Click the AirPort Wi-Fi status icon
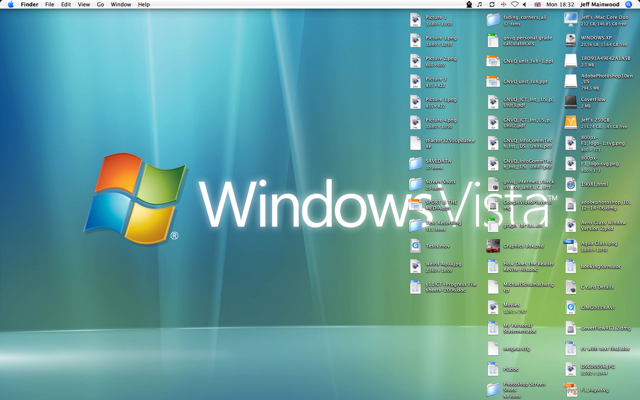This screenshot has width=640, height=400. (515, 4)
